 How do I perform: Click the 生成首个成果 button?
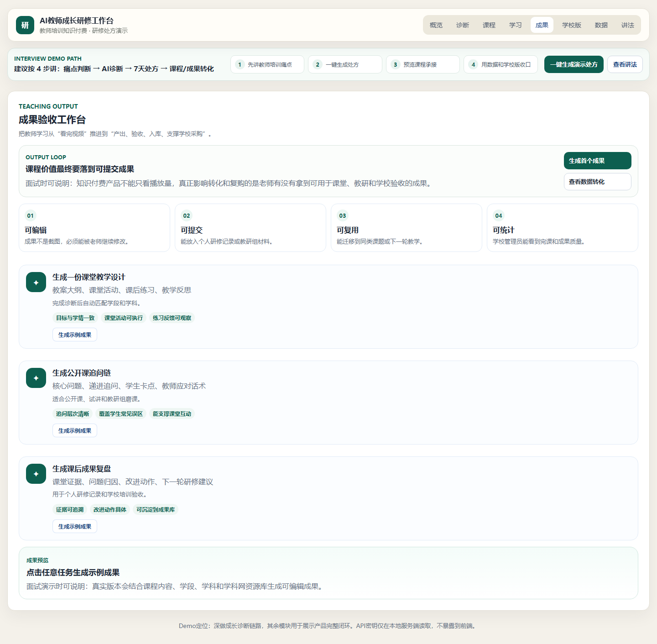598,161
